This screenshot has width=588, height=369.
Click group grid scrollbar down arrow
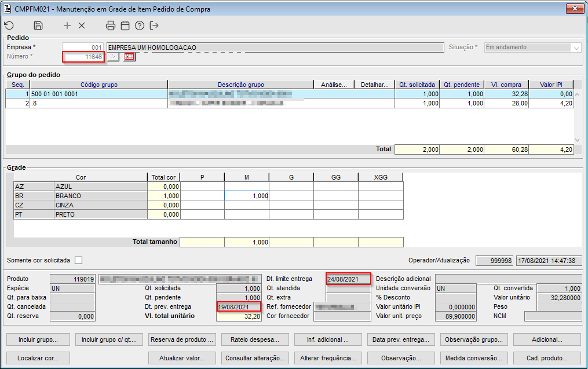[x=578, y=140]
